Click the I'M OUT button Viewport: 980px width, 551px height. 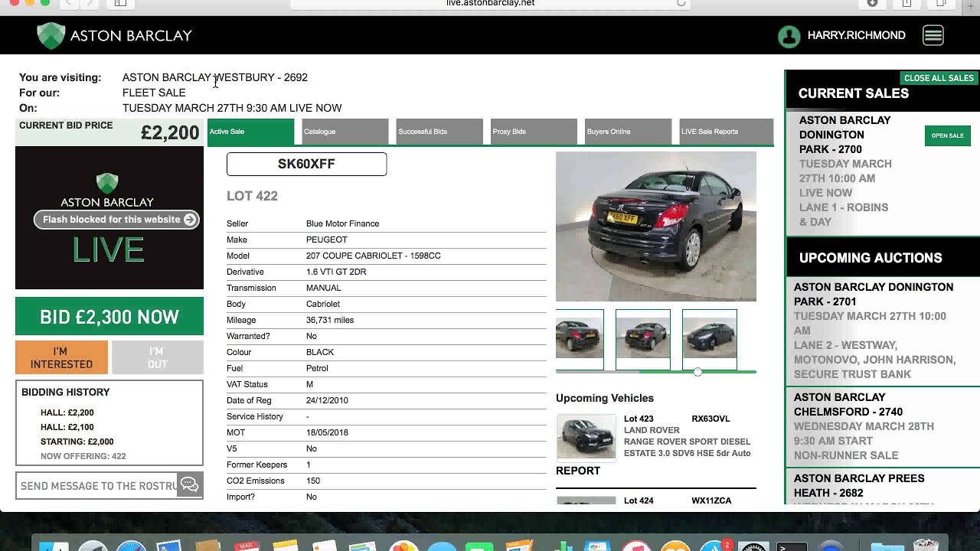click(157, 357)
